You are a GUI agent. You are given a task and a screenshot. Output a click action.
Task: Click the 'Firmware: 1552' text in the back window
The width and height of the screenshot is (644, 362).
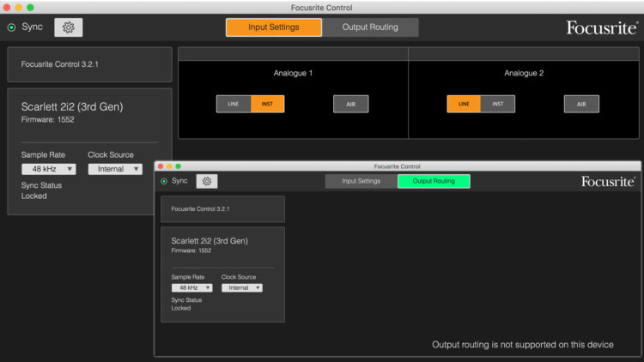(47, 120)
